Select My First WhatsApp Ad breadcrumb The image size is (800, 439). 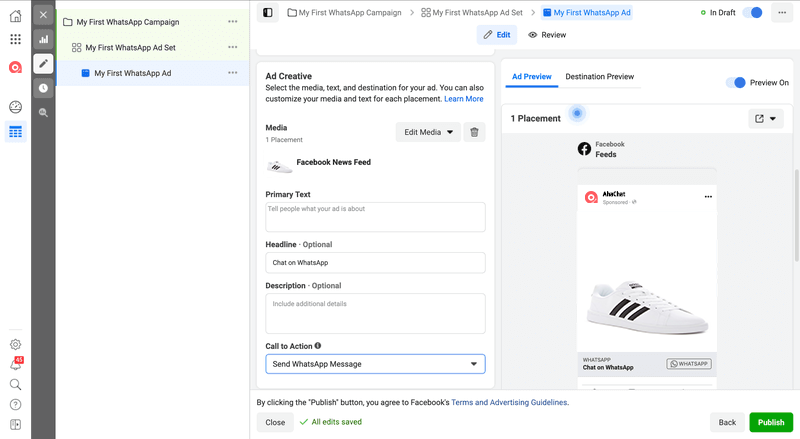587,12
